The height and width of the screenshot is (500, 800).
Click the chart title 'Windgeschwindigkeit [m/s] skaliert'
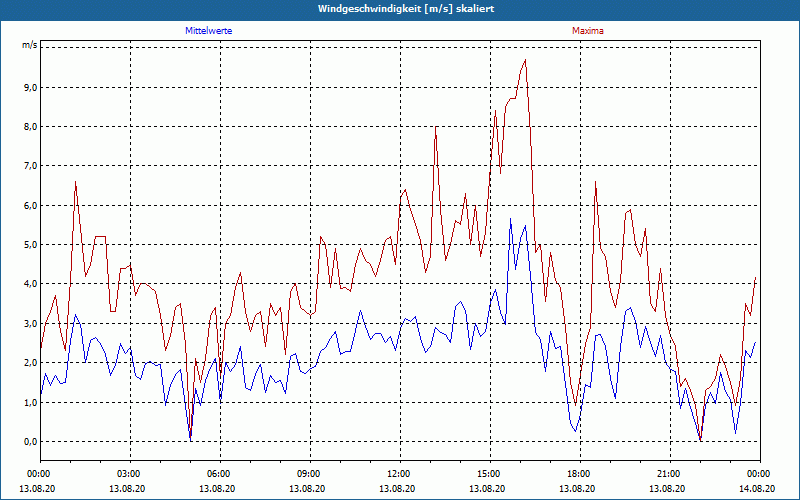(x=406, y=9)
